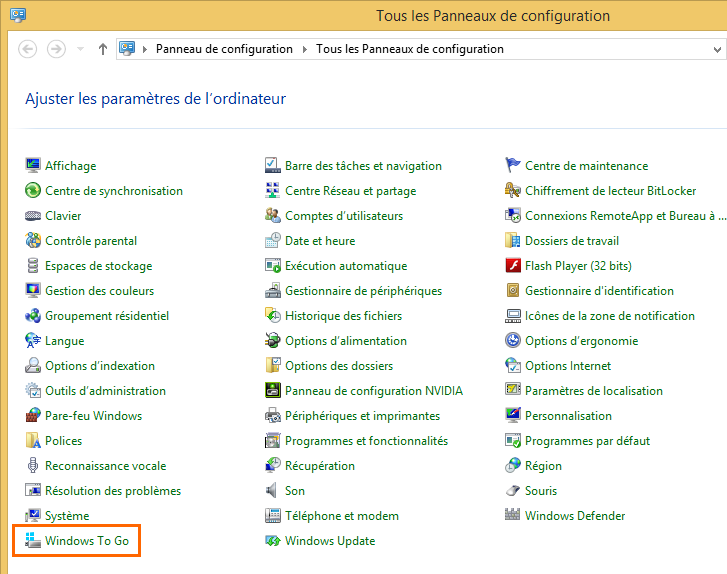Viewport: 727px width, 574px height.
Task: Select Tous les Panneaux de configuration breadcrumb
Action: pyautogui.click(x=410, y=49)
